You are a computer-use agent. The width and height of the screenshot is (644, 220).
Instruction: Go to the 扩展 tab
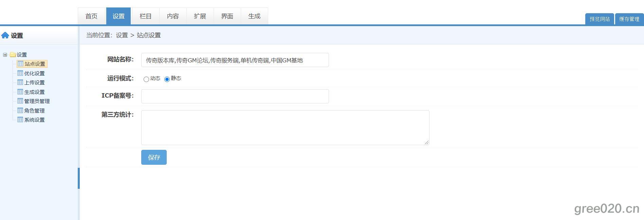tap(200, 16)
